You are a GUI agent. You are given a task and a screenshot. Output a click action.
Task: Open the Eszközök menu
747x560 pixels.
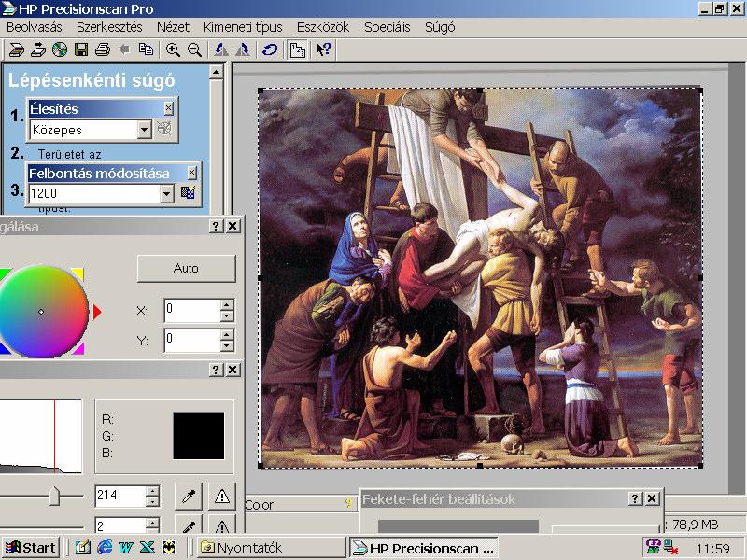coord(323,27)
